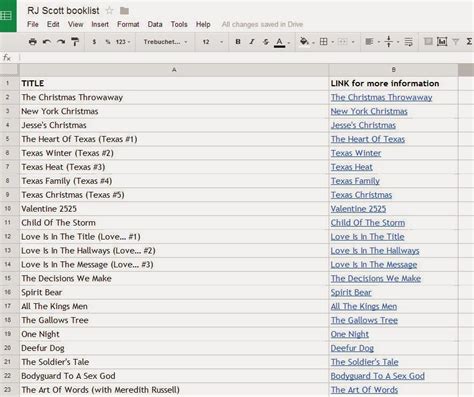Open horizontal align dropdown
This screenshot has width=474, height=397.
click(x=372, y=42)
